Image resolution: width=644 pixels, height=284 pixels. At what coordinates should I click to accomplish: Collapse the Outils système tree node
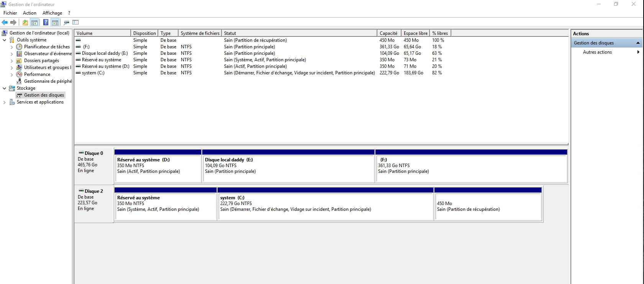click(5, 40)
